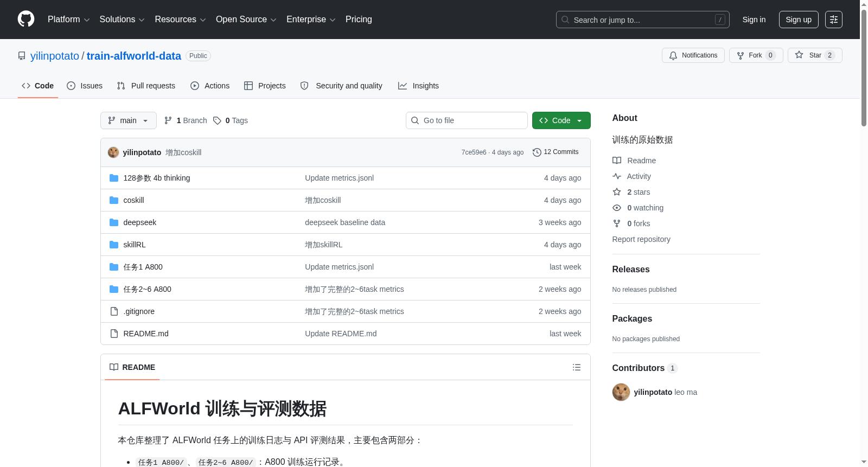Click the star icon next to 2 stars
Image resolution: width=868 pixels, height=467 pixels.
tap(617, 192)
